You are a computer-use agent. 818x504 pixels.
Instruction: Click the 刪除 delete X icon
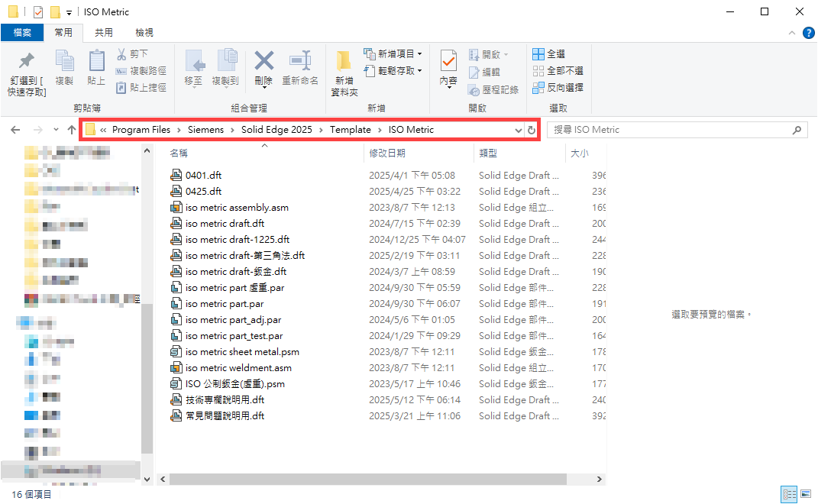tap(264, 61)
